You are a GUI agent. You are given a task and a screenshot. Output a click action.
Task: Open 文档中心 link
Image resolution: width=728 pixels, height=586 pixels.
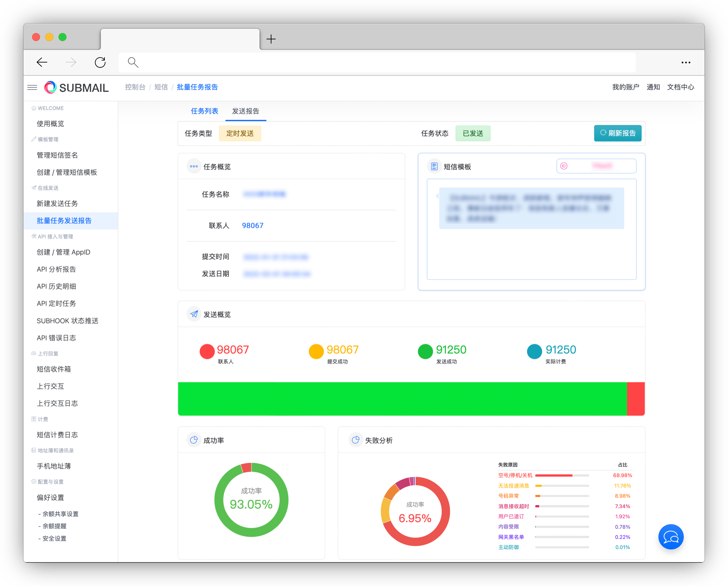680,87
